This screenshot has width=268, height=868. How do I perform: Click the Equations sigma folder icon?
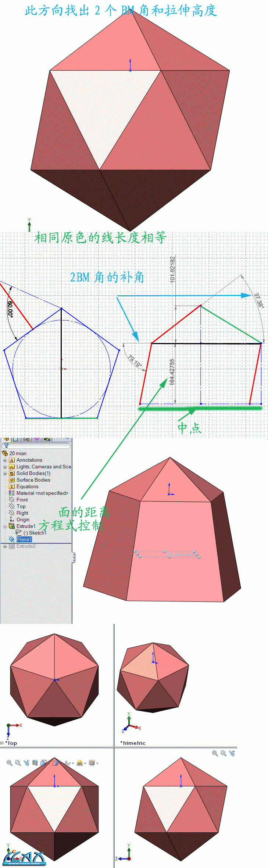pos(11,487)
